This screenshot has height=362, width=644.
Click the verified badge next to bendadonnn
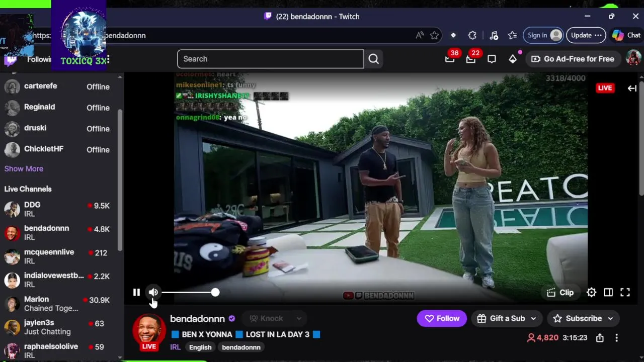pos(231,319)
